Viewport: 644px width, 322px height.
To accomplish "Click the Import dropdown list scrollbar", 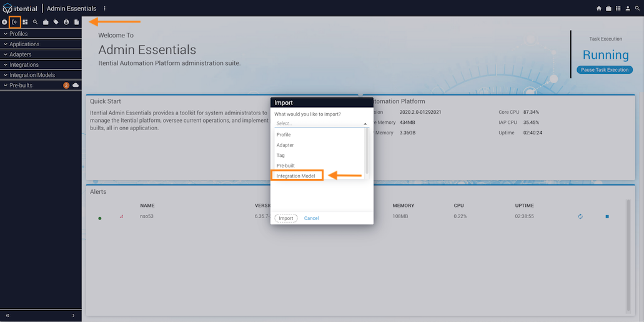I will (367, 151).
